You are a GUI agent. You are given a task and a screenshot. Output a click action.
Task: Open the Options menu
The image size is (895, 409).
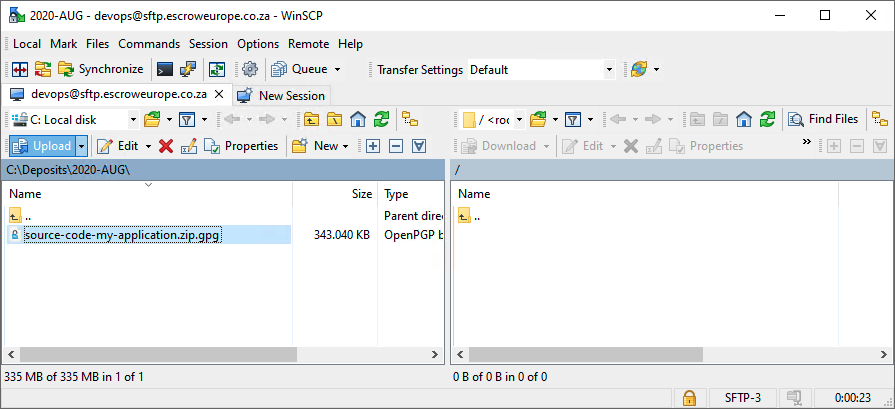pos(258,44)
